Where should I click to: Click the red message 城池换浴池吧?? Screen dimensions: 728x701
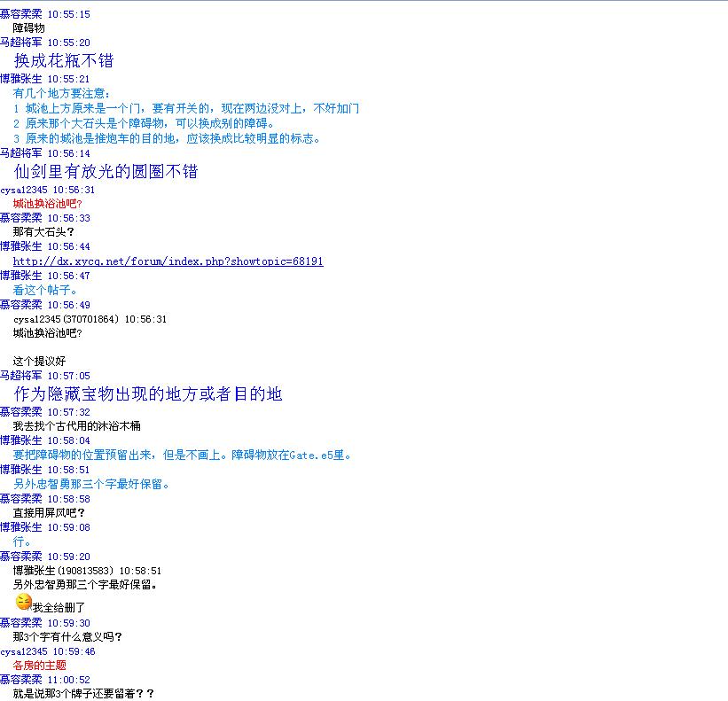(47, 203)
